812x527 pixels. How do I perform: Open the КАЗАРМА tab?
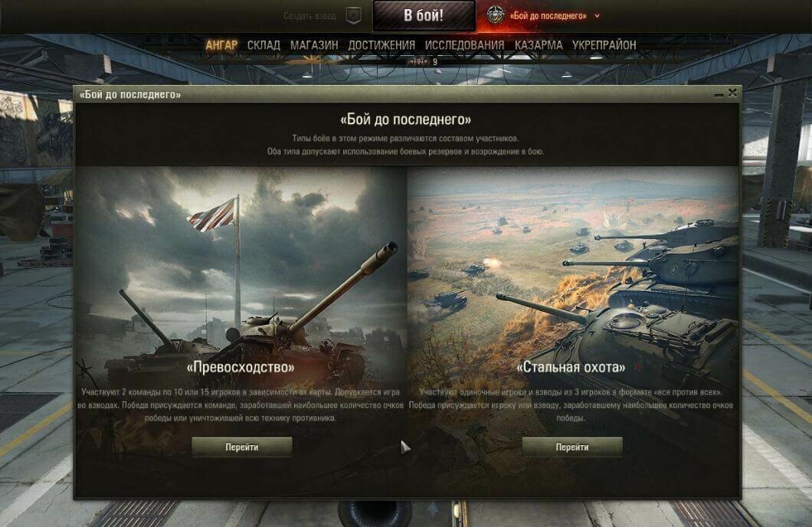coord(539,45)
